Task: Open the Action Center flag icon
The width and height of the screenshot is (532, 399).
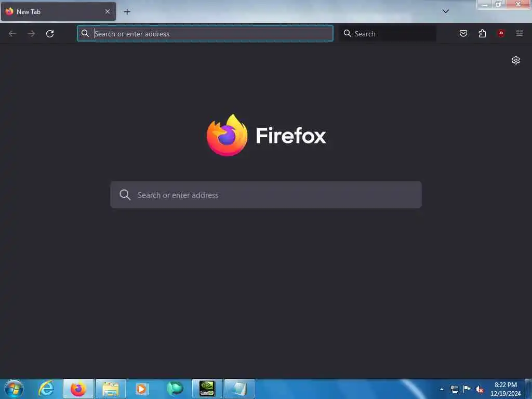Action: tap(467, 389)
